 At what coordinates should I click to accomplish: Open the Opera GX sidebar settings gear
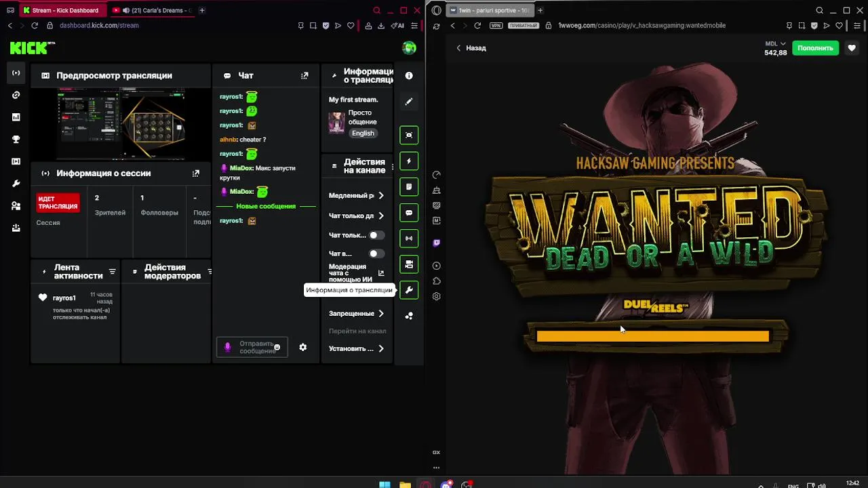click(436, 296)
